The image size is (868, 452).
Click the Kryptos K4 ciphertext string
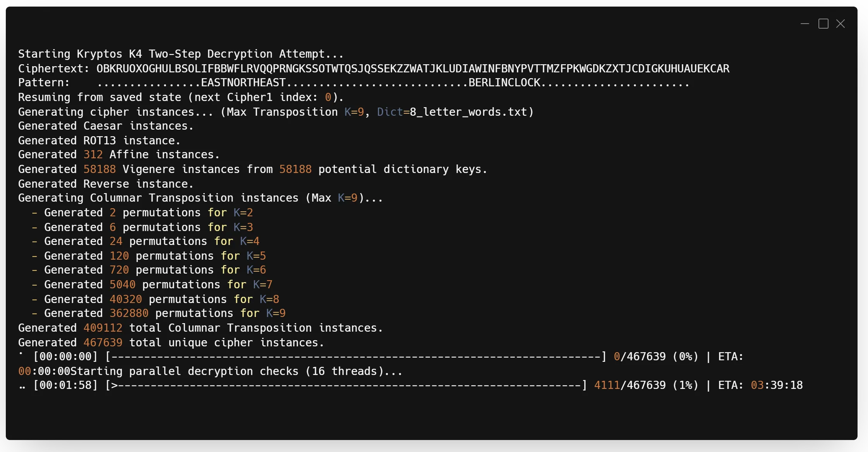413,68
